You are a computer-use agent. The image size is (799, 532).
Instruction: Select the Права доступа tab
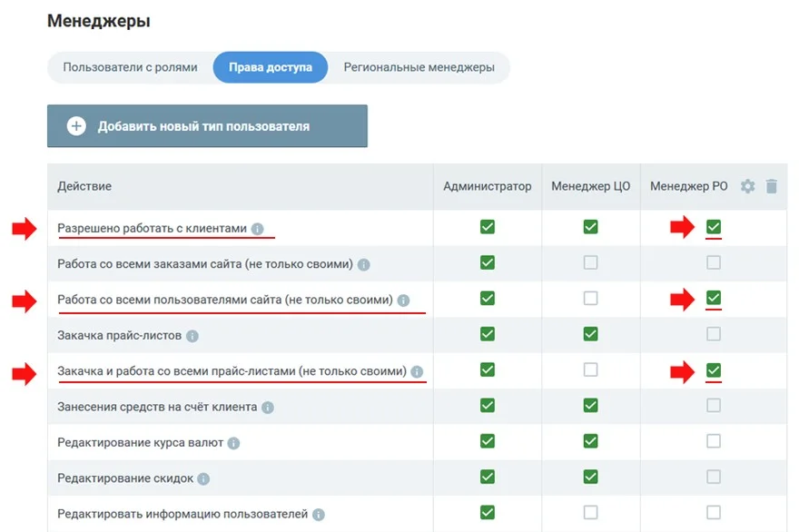271,67
